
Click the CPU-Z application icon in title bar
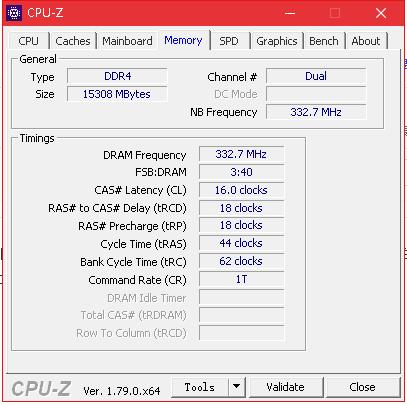(14, 13)
